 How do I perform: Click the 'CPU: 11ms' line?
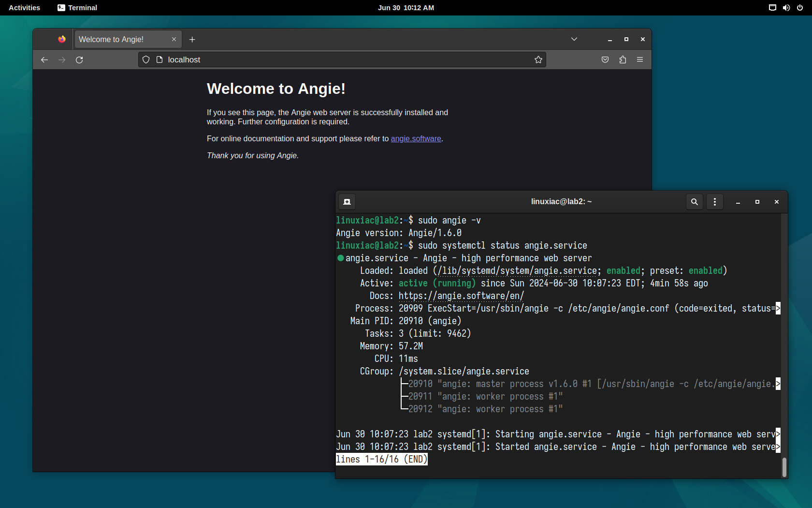point(396,359)
